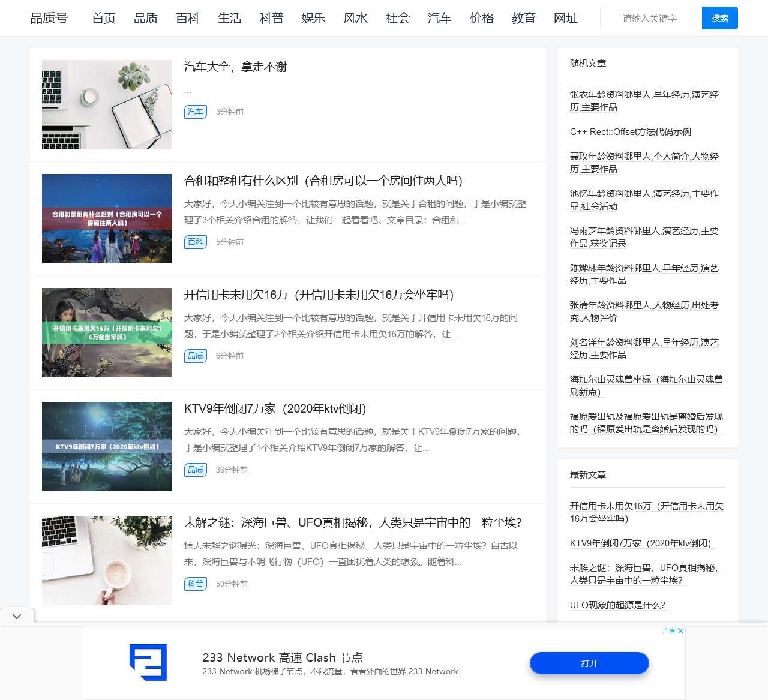
Task: Open the 首页 navigation menu item
Action: (x=104, y=18)
